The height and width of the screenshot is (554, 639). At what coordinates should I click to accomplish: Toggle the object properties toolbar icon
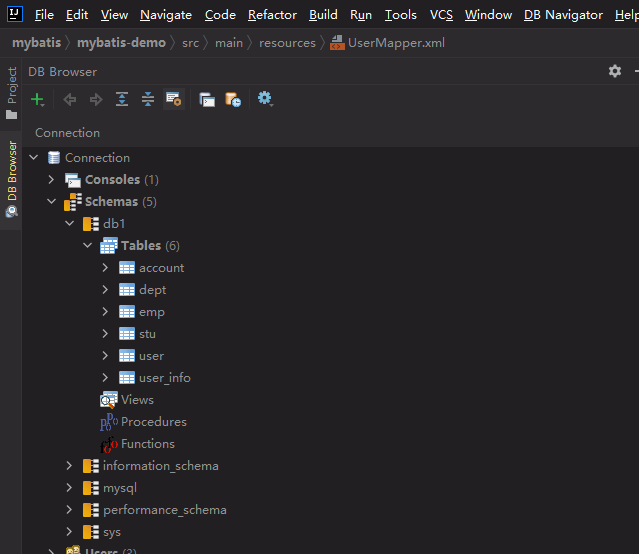tap(174, 99)
